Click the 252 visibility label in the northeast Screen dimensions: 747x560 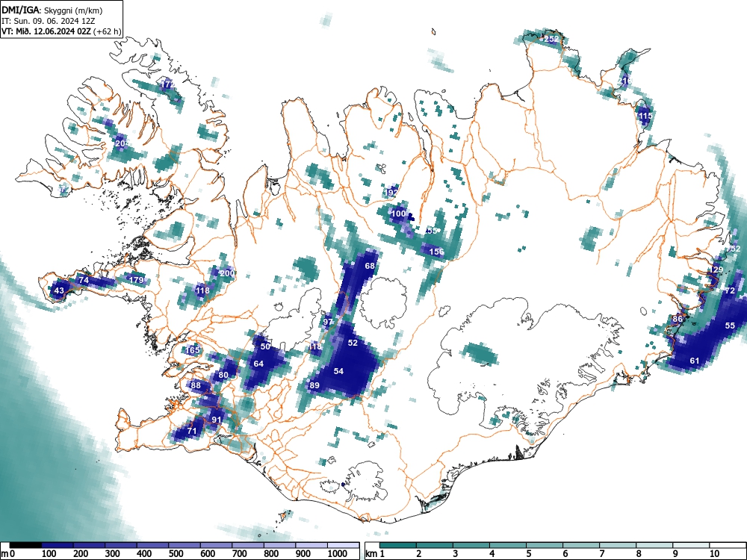(x=551, y=39)
